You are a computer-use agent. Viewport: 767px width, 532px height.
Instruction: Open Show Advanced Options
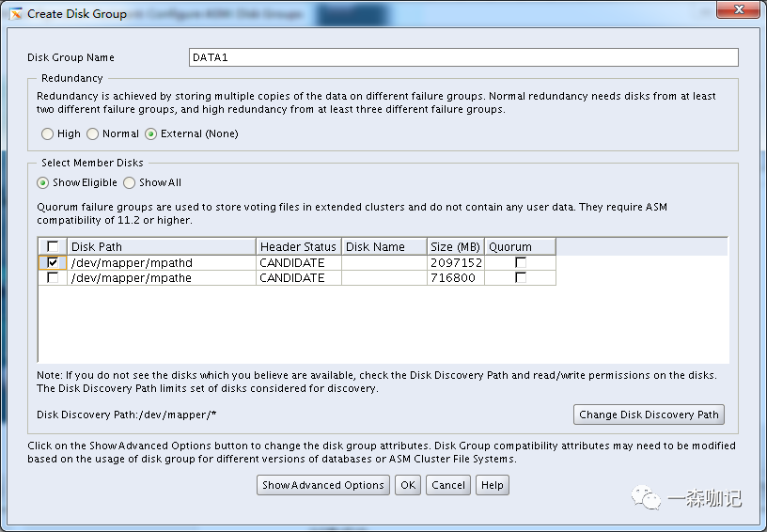click(x=322, y=485)
